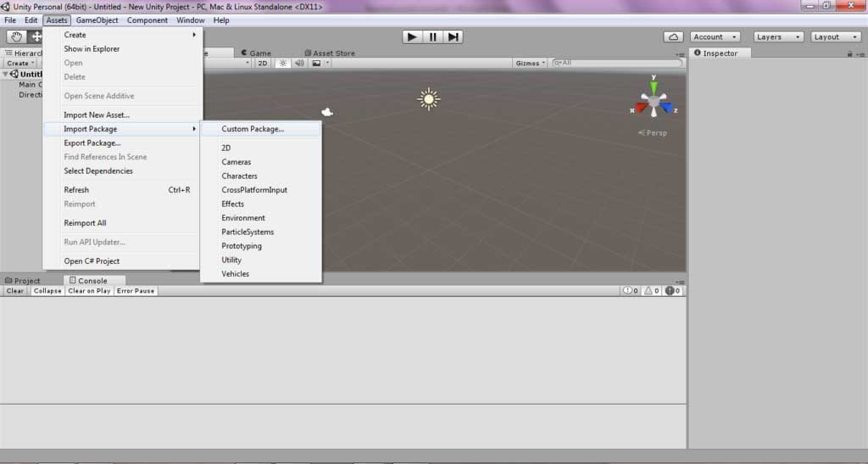The image size is (868, 464).
Task: Import the 2D package
Action: (261, 148)
